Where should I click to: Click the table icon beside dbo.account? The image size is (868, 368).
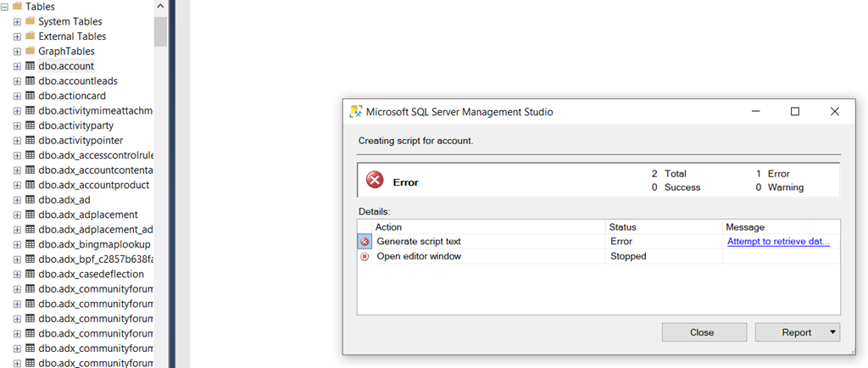coord(31,66)
